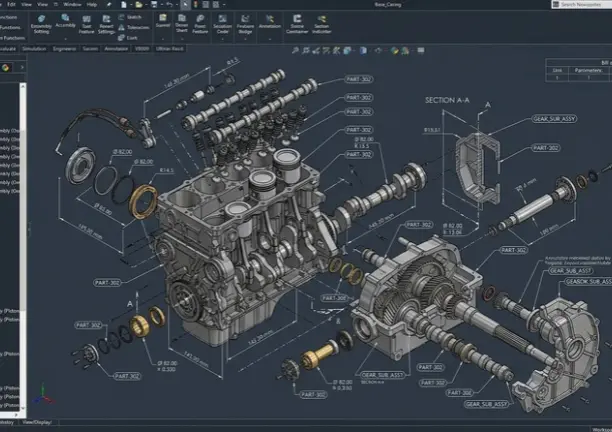Expand the dropdown arrow under Section Code
This screenshot has width=612, height=432.
pyautogui.click(x=222, y=39)
